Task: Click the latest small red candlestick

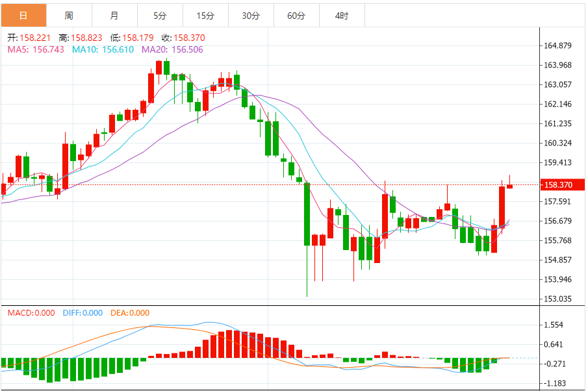Action: [509, 186]
